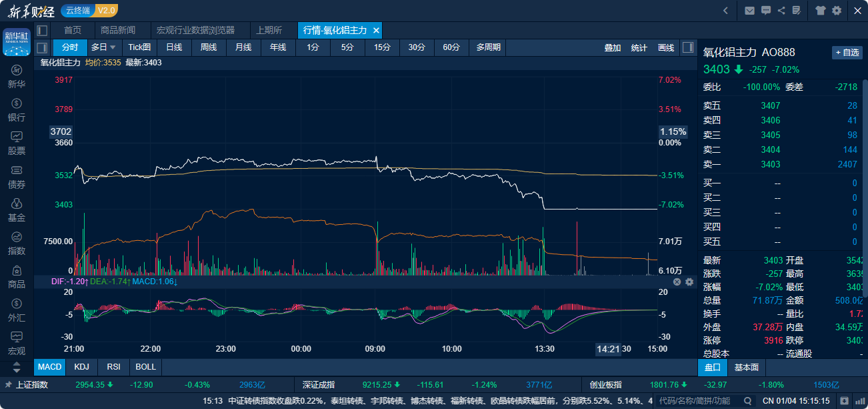Expand more sidebar items with bottom arrows
Image resolution: width=868 pixels, height=409 pixels.
(17, 368)
